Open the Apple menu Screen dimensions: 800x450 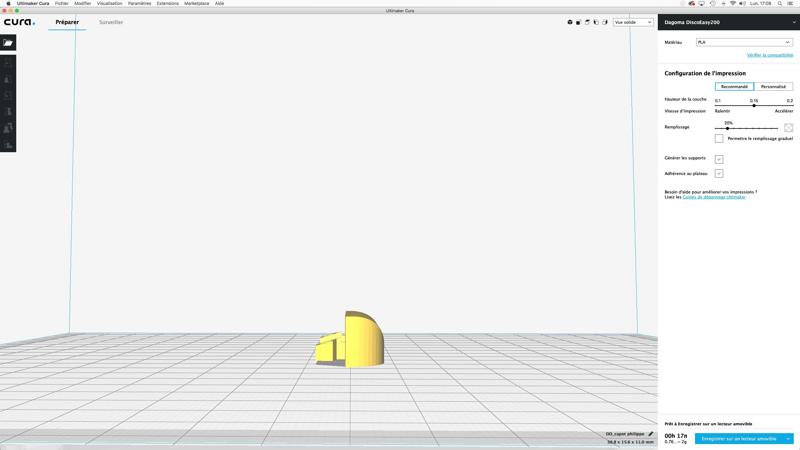pos(8,4)
